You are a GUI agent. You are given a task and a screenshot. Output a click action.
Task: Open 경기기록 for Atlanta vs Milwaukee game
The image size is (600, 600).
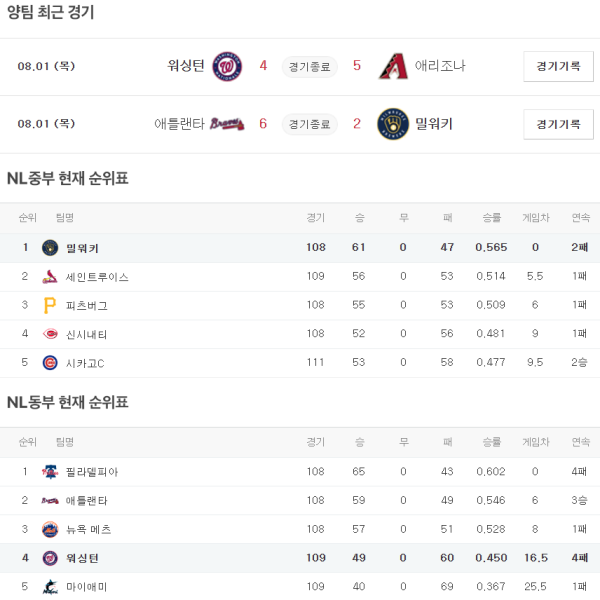pos(558,124)
